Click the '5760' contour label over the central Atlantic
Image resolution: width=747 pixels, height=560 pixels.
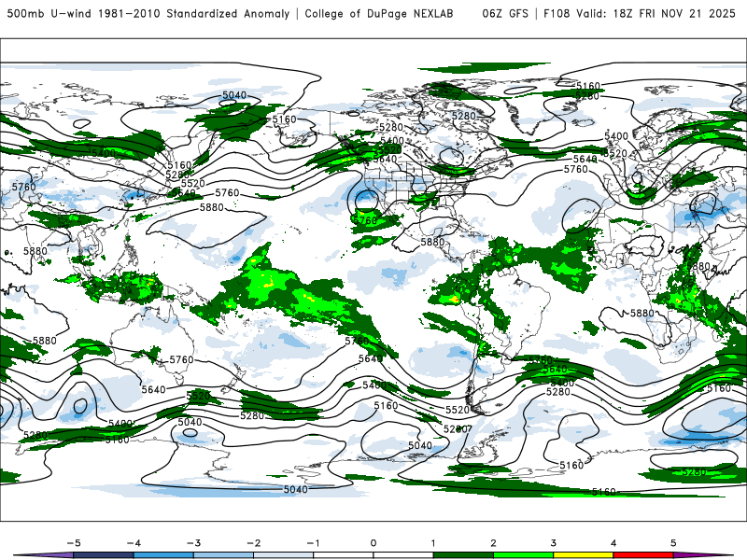(575, 169)
